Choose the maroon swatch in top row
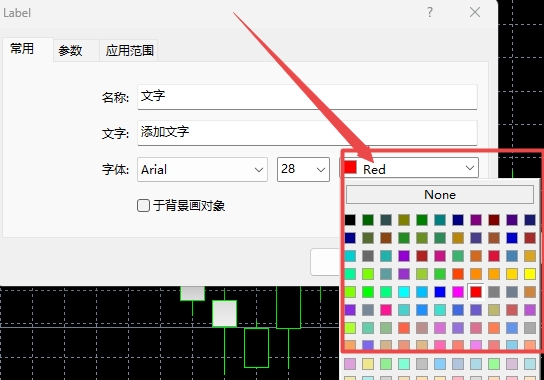 494,220
